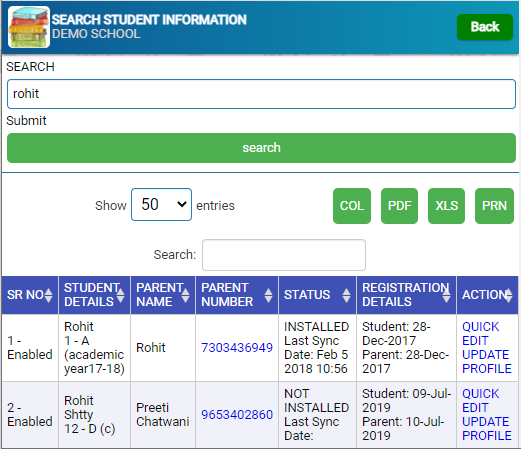Export table as XLS
Image resolution: width=521 pixels, height=449 pixels.
[446, 206]
